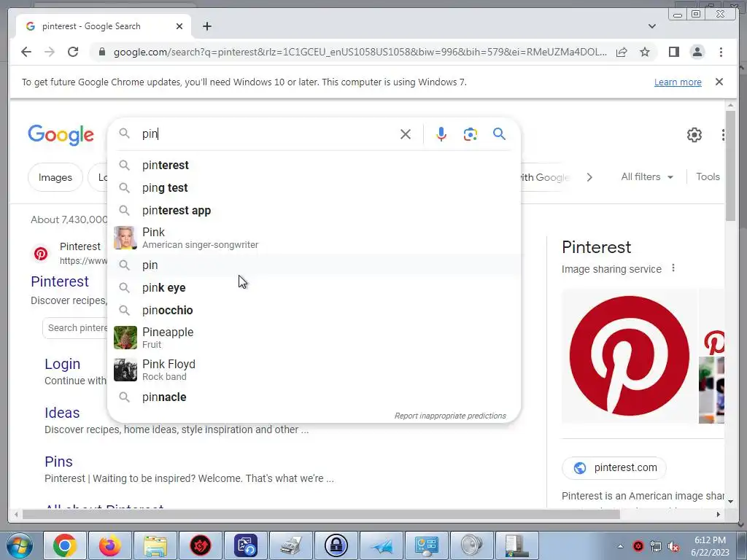The height and width of the screenshot is (560, 747).
Task: Share this page from the address bar
Action: point(622,52)
